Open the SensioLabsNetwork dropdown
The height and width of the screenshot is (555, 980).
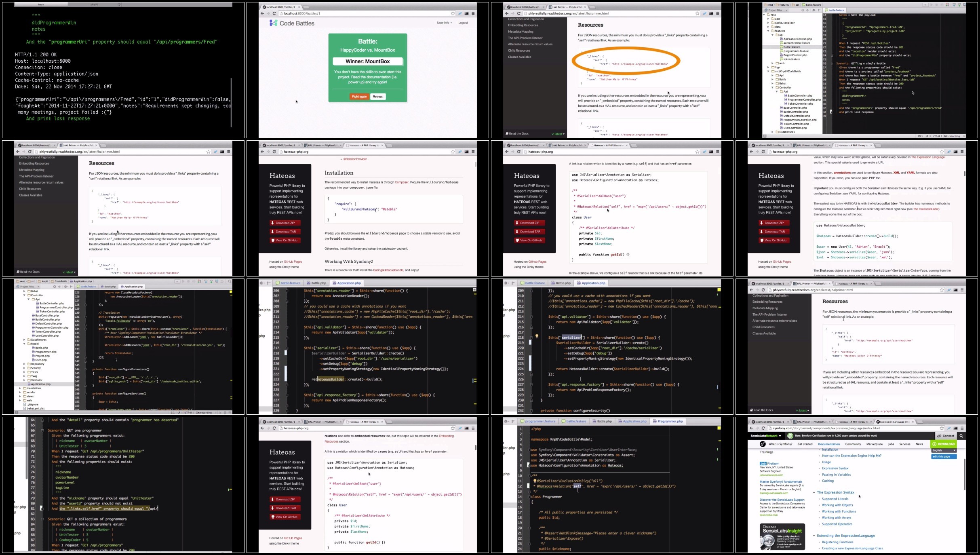click(x=766, y=436)
